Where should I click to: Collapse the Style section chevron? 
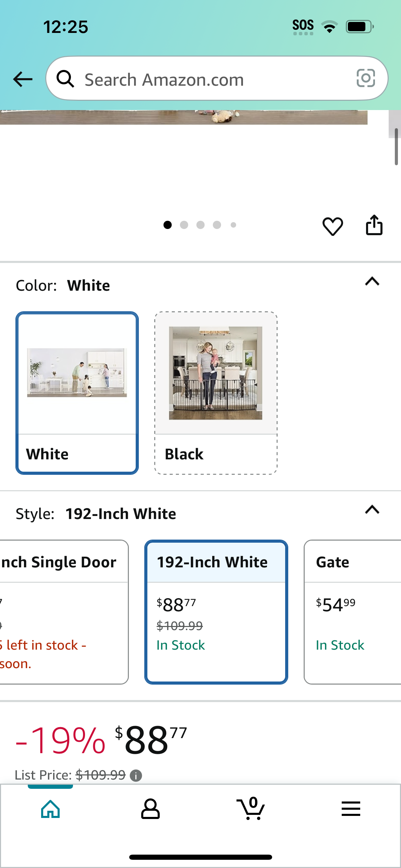pos(372,510)
